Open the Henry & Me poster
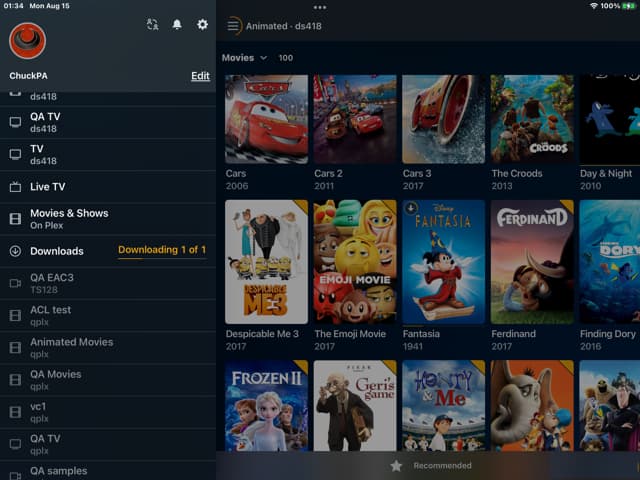This screenshot has height=480, width=640. point(443,405)
